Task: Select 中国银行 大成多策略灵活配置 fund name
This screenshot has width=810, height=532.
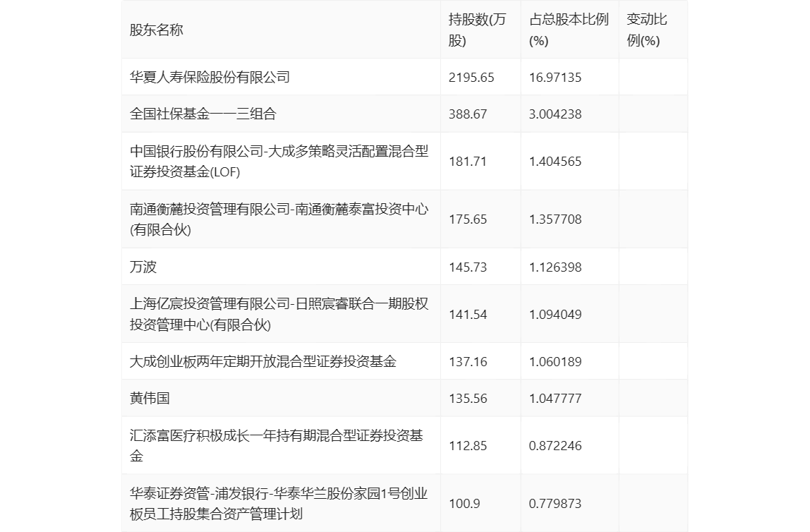Action: [279, 161]
